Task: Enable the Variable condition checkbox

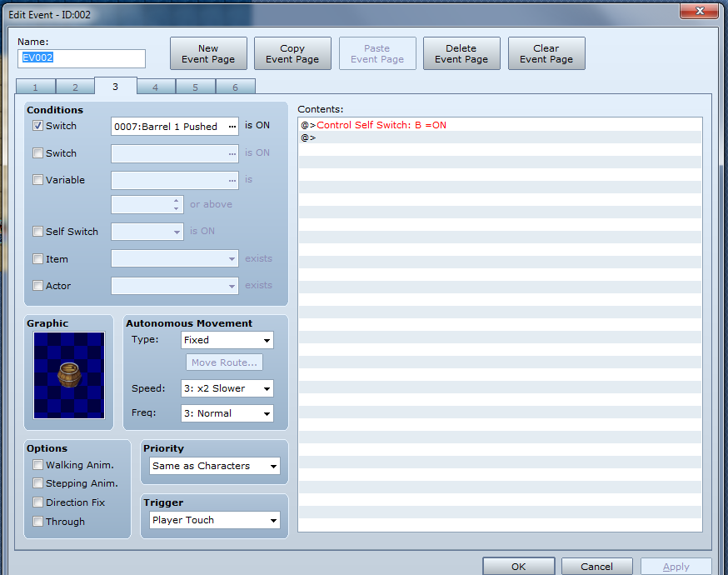Action: tap(37, 179)
